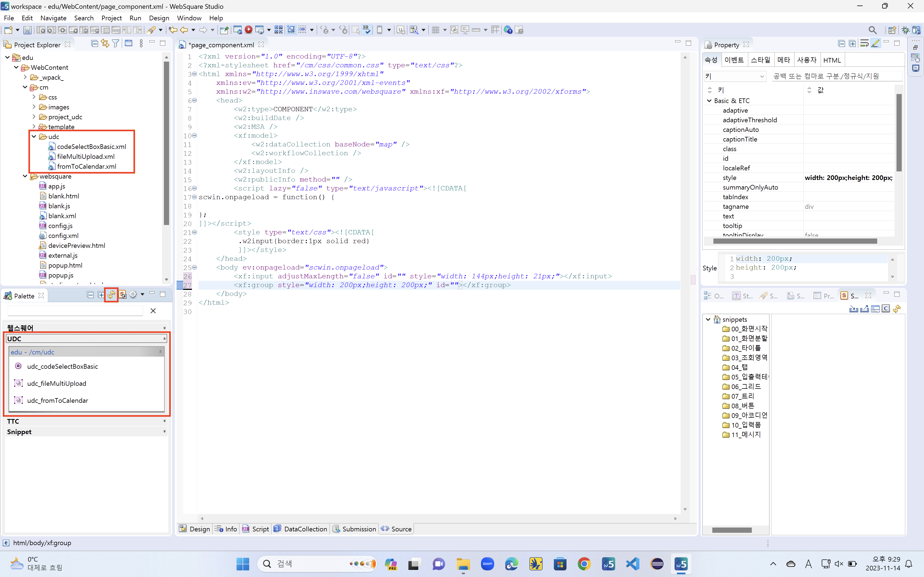Viewport: 924px width, 577px height.
Task: Collapse the udc folder in Project Explorer
Action: pos(34,137)
